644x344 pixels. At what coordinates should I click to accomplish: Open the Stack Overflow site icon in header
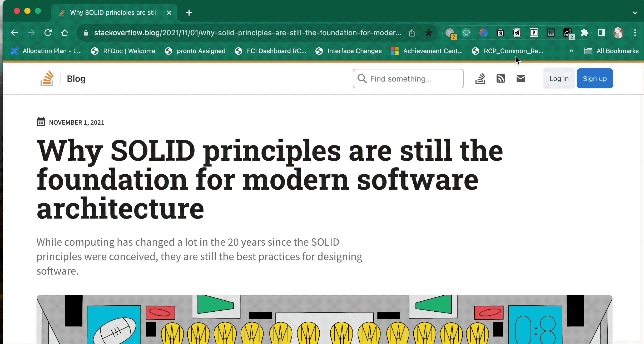(x=480, y=78)
